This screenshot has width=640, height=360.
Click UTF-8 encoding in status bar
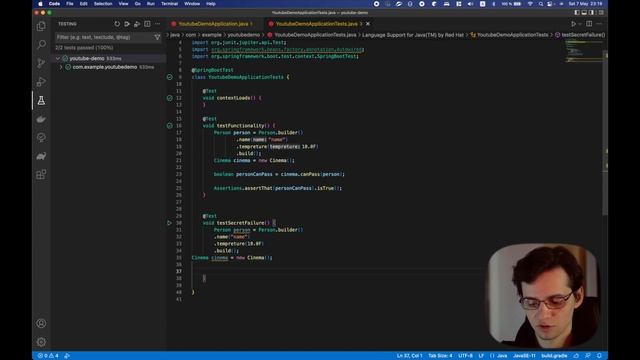click(465, 356)
